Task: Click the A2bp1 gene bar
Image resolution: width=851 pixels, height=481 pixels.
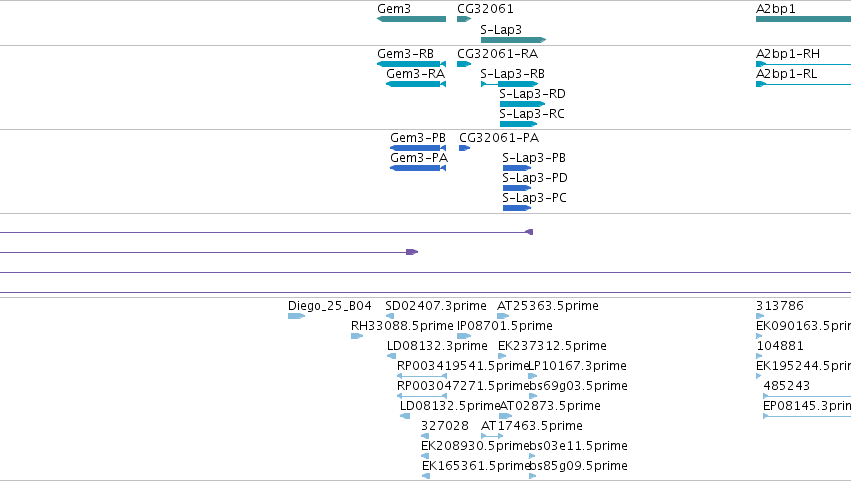Action: click(803, 19)
